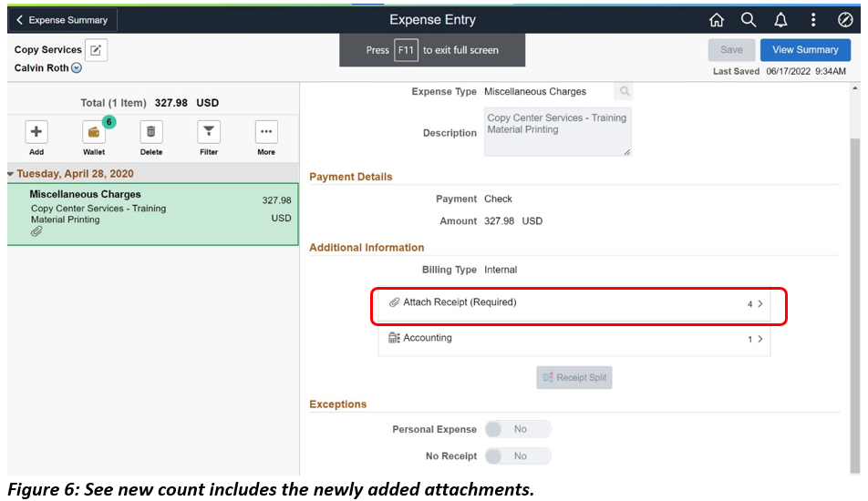Screen dimensions: 868x501
Task: Edit Copy Services report name pencil icon
Action: 97,50
